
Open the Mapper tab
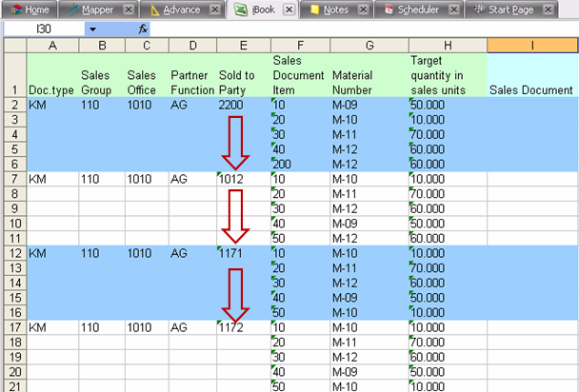point(95,10)
